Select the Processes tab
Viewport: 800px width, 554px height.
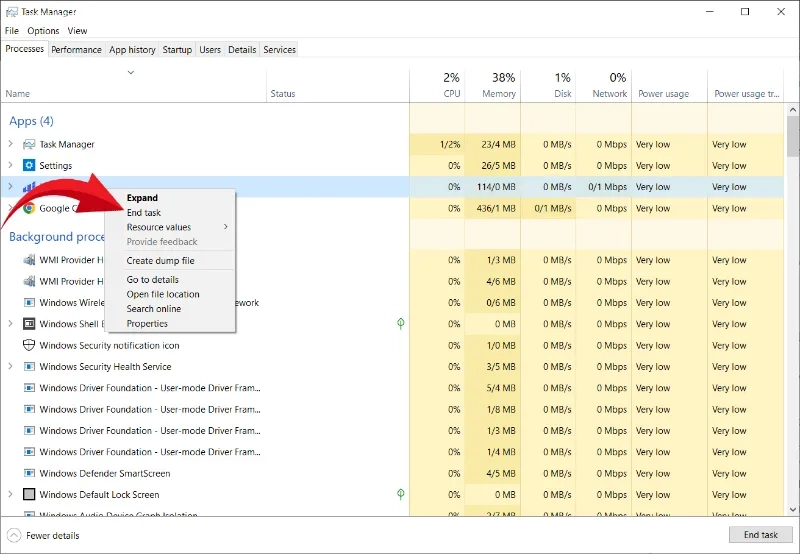coord(24,49)
